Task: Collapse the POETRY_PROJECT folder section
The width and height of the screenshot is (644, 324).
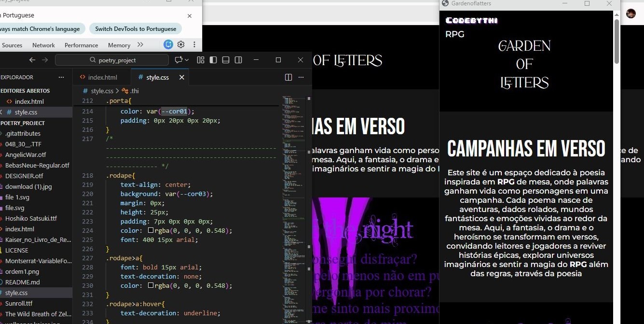Action: click(x=23, y=123)
